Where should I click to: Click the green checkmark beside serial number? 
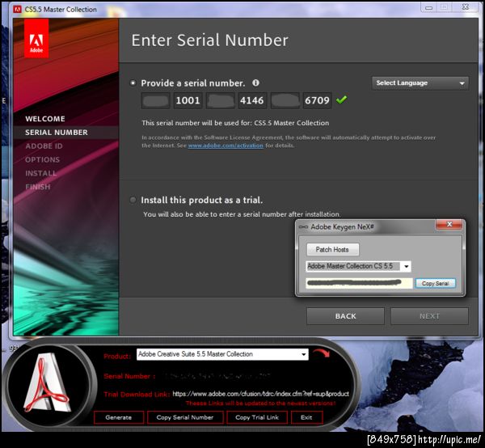(x=341, y=99)
